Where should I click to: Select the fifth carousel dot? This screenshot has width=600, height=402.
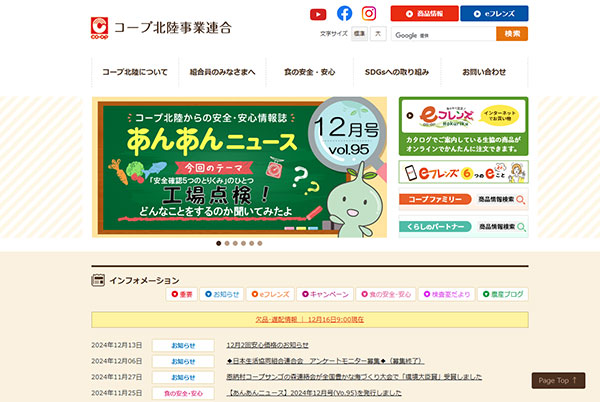[x=252, y=243]
